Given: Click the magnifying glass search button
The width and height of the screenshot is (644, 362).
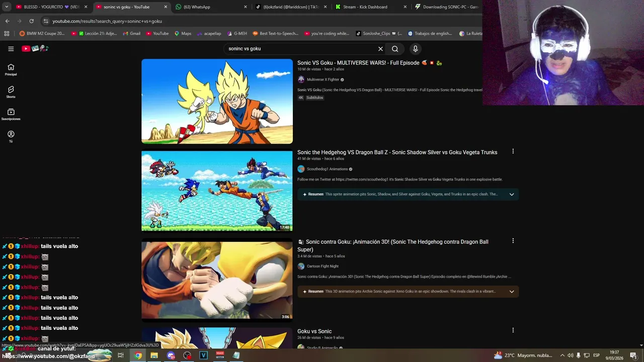Looking at the screenshot, I should 395,49.
